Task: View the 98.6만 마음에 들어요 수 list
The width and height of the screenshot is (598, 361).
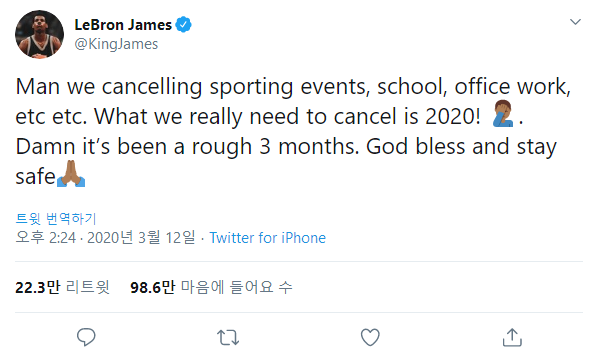Action: point(211,287)
